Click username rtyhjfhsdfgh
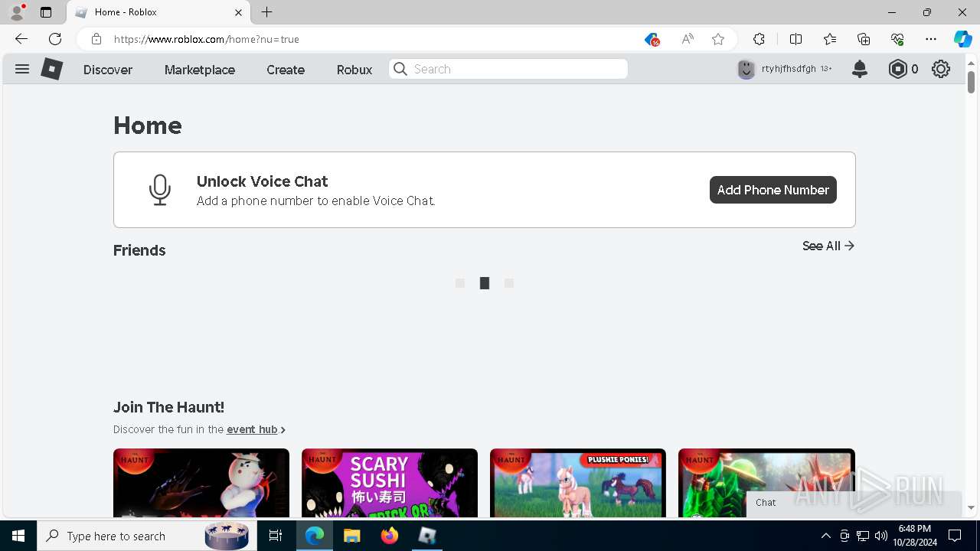Image resolution: width=980 pixels, height=551 pixels. 789,69
